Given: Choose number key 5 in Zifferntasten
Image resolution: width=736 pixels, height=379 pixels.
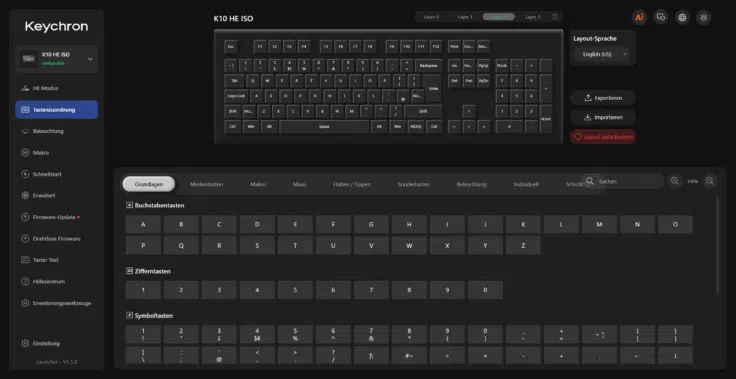Looking at the screenshot, I should coord(295,290).
